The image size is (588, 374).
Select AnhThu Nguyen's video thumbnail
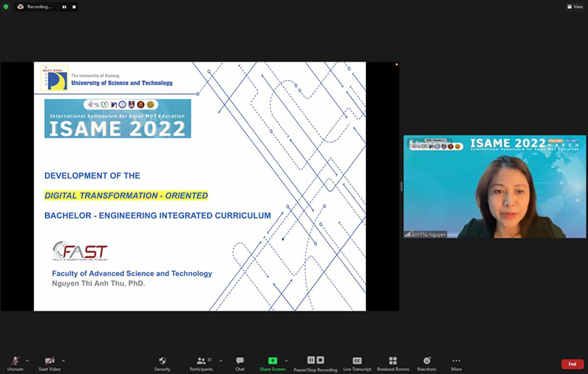[495, 186]
